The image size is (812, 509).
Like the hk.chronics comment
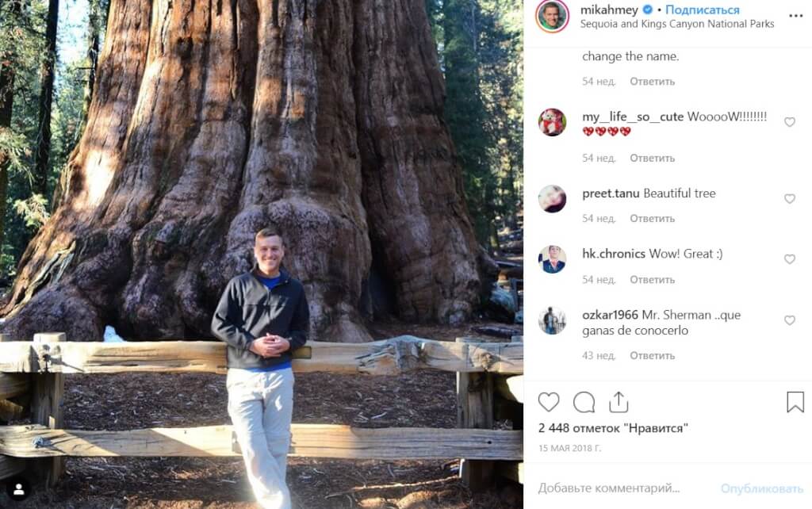[x=789, y=259]
